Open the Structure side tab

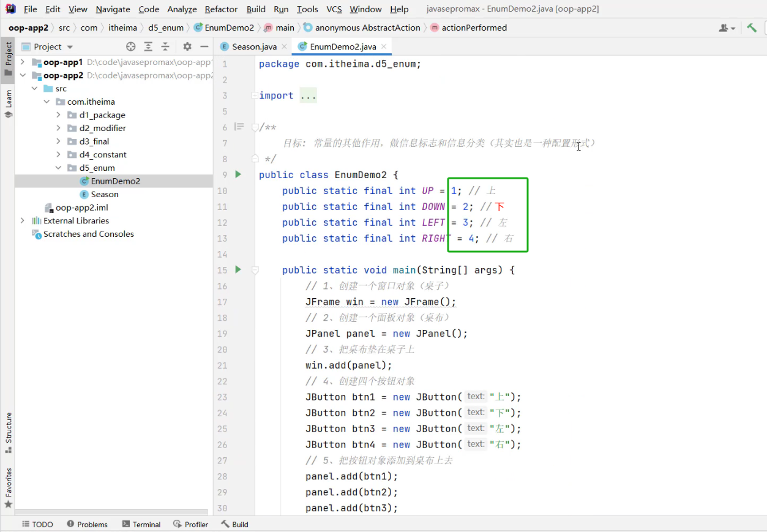coord(8,432)
